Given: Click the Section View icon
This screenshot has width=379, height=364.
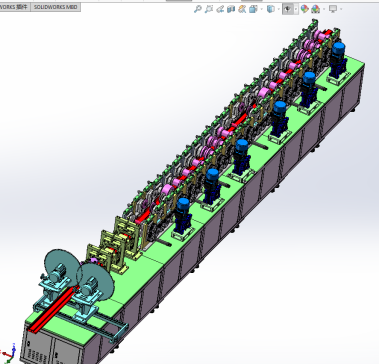Looking at the screenshot, I should pyautogui.click(x=231, y=9).
